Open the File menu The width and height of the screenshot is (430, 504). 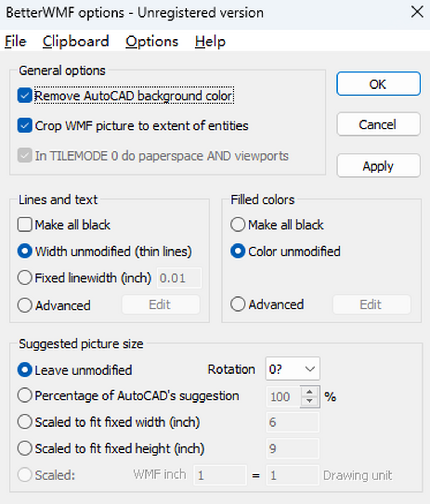tap(15, 42)
